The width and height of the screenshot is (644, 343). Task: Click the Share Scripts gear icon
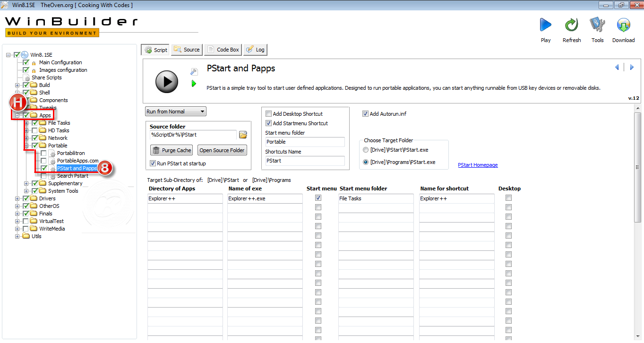click(27, 77)
